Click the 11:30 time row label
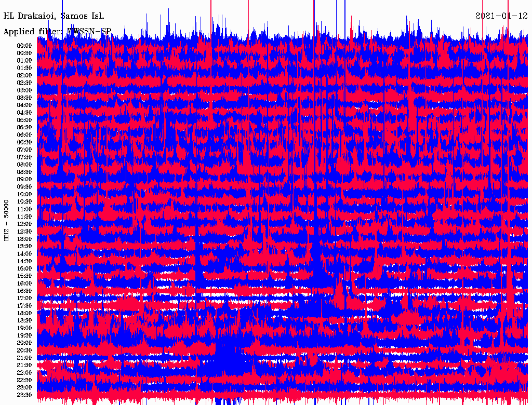Image resolution: width=532 pixels, height=405 pixels. click(24, 217)
